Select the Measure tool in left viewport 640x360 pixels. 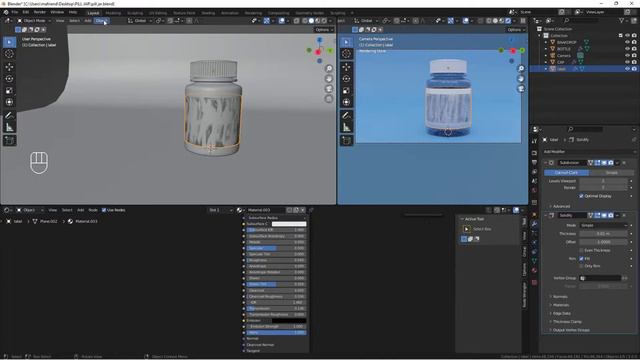click(x=9, y=128)
